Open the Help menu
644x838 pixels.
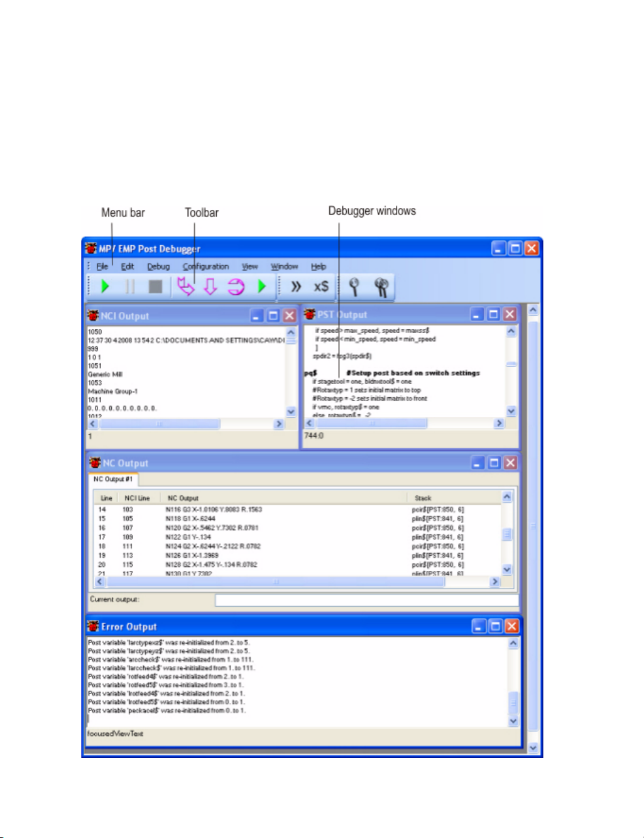pyautogui.click(x=319, y=267)
